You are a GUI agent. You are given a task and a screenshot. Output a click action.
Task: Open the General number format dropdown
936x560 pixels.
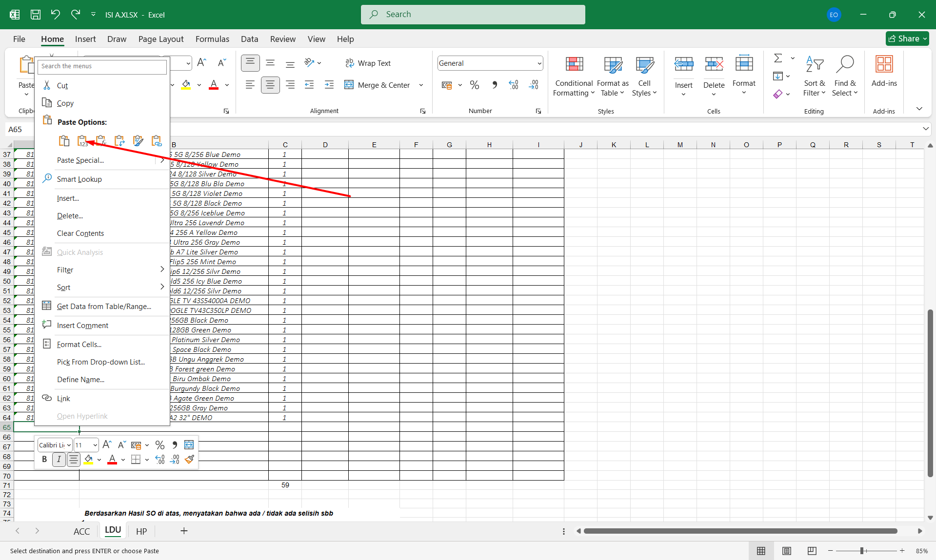(x=539, y=63)
